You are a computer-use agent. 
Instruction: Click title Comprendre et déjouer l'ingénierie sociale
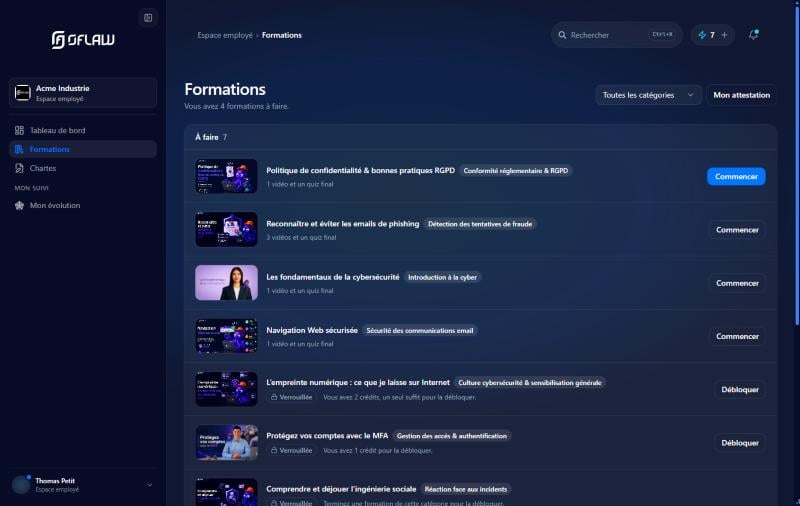pos(341,489)
